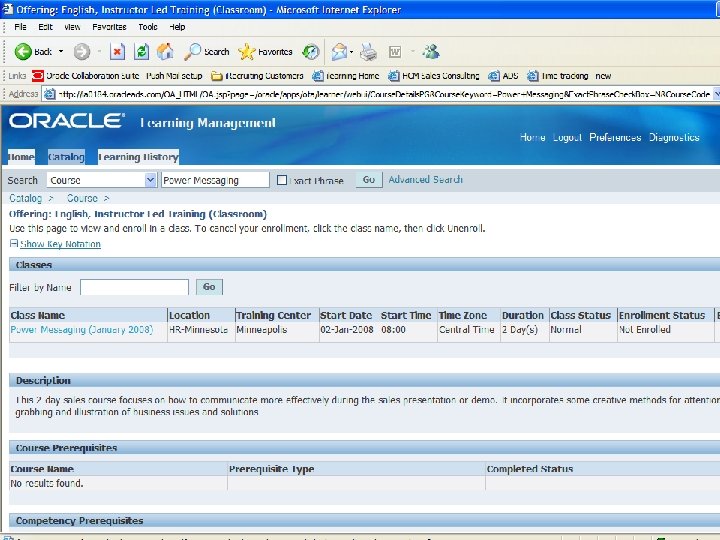The width and height of the screenshot is (720, 540).
Task: Click the Catalog breadcrumb link
Action: tap(26, 198)
